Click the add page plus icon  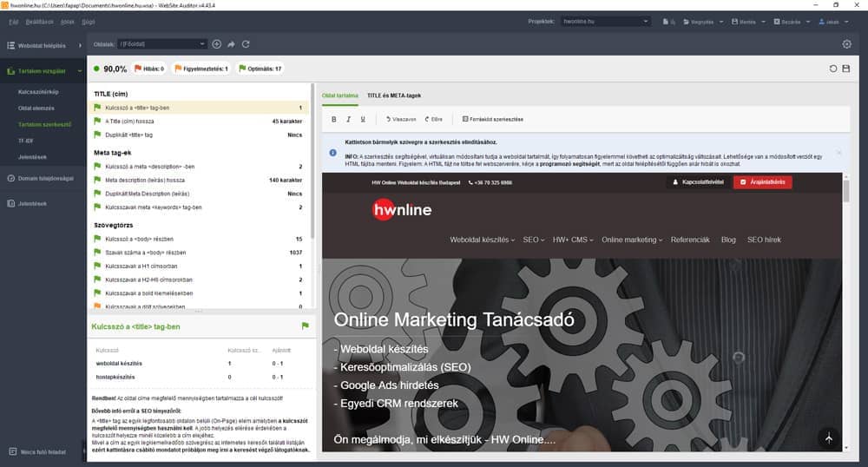tap(216, 44)
